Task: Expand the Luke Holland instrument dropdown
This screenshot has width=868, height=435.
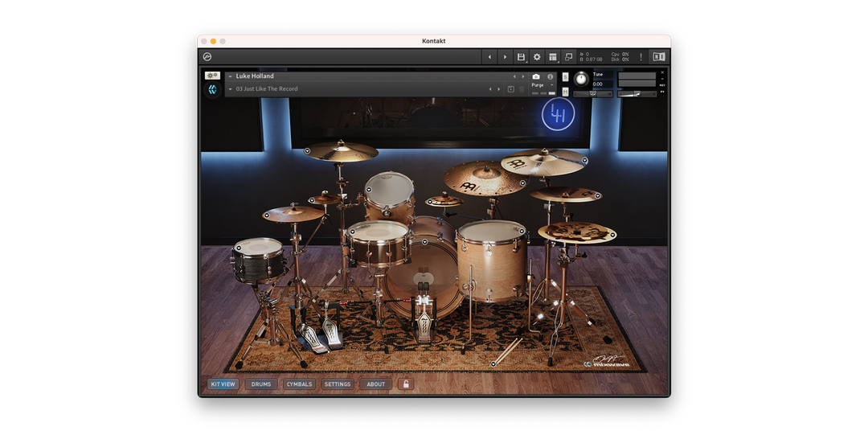Action: [x=230, y=76]
